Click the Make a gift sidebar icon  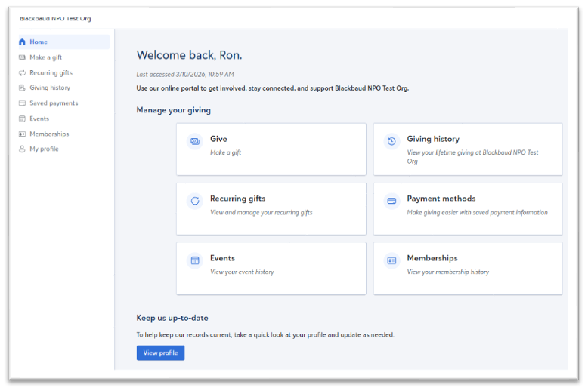point(22,57)
